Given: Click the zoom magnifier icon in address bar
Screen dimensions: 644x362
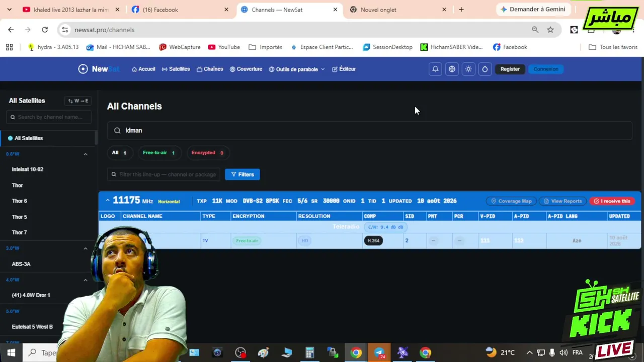Looking at the screenshot, I should click(x=535, y=30).
